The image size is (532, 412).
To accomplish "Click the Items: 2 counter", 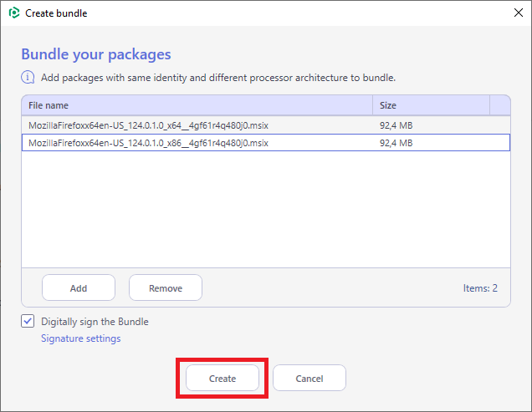I will click(480, 287).
